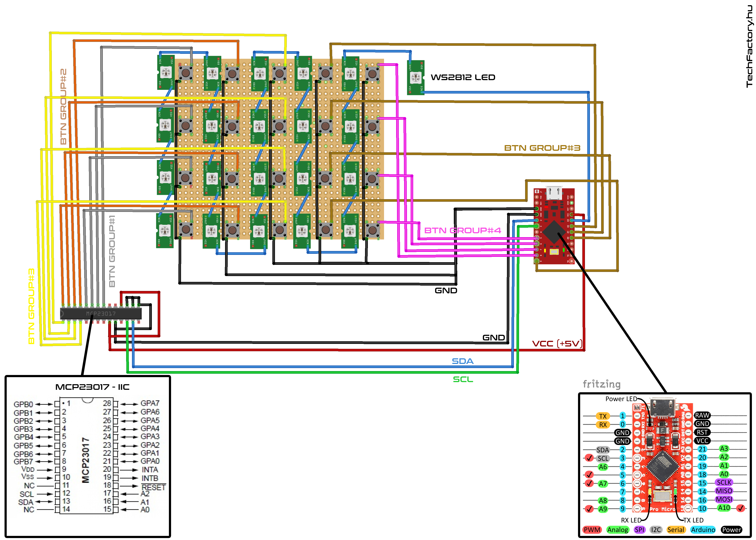The height and width of the screenshot is (540, 756).
Task: Click the Power LED label on Pro Micro pinout
Action: 621,399
